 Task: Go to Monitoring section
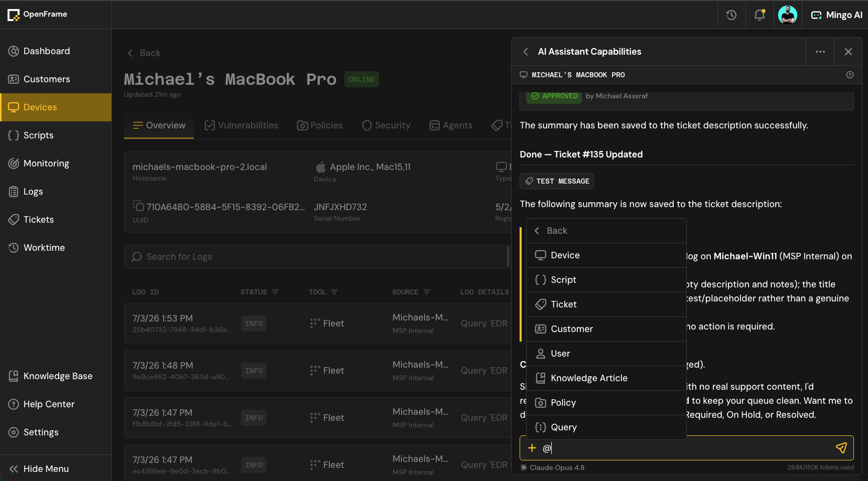click(56, 164)
